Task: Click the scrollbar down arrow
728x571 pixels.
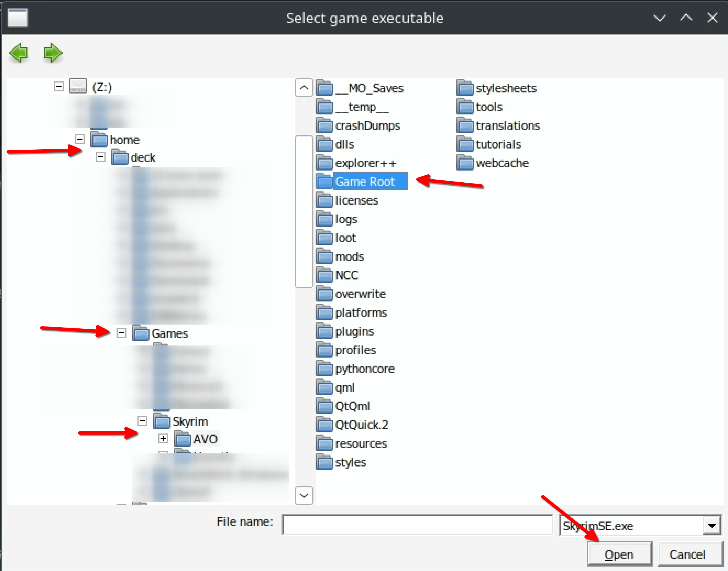Action: (x=304, y=495)
